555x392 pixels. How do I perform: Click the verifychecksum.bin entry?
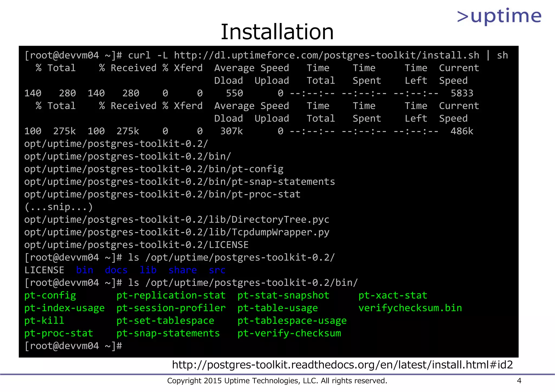click(410, 308)
